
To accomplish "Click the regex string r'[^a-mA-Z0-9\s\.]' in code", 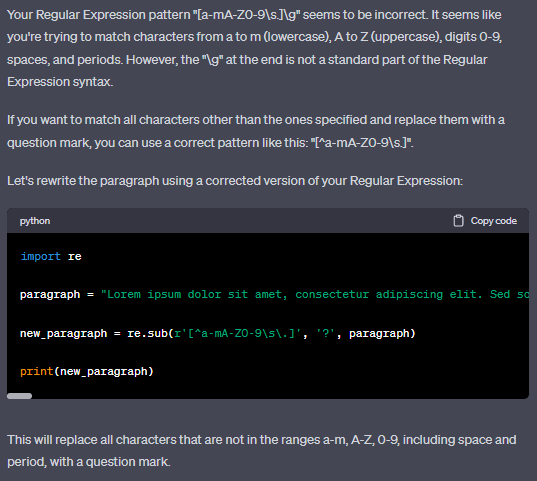I will [x=238, y=333].
